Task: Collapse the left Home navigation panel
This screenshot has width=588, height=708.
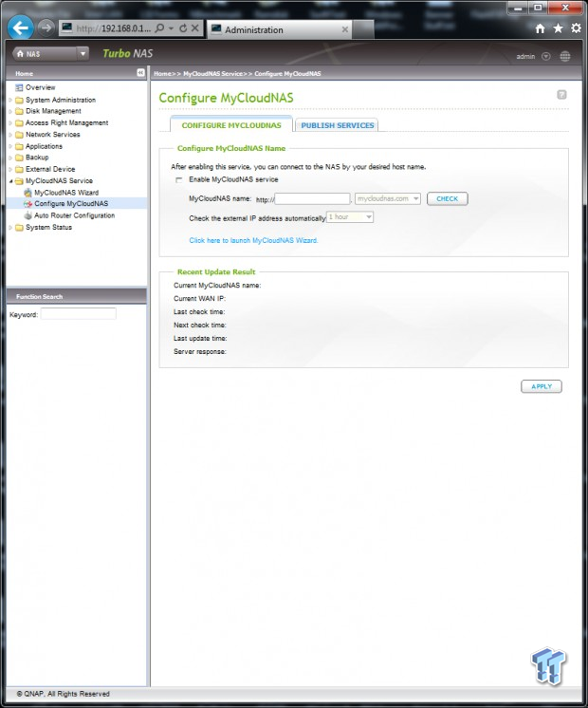Action: pyautogui.click(x=140, y=73)
